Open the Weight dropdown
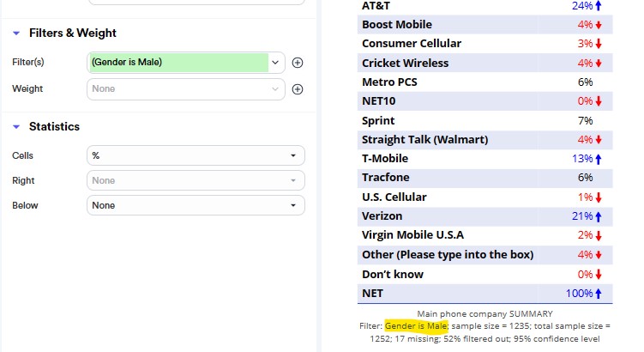 (x=185, y=89)
